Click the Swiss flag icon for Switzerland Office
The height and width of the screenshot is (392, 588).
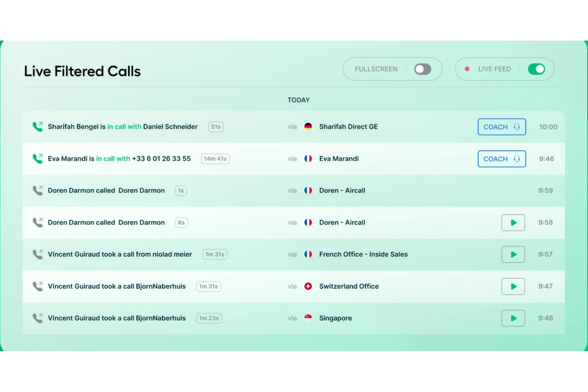[308, 286]
